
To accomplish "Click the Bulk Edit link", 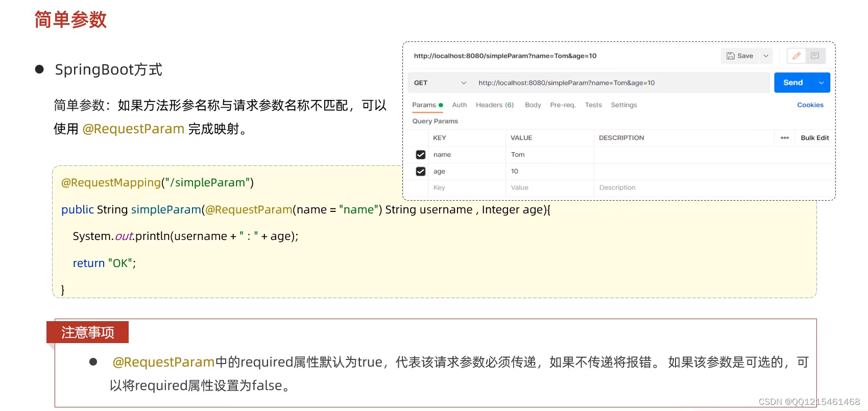I will click(815, 138).
